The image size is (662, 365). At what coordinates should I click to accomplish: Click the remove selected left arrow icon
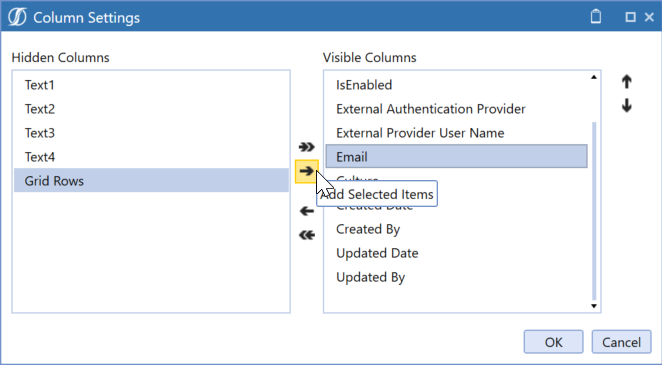point(307,211)
